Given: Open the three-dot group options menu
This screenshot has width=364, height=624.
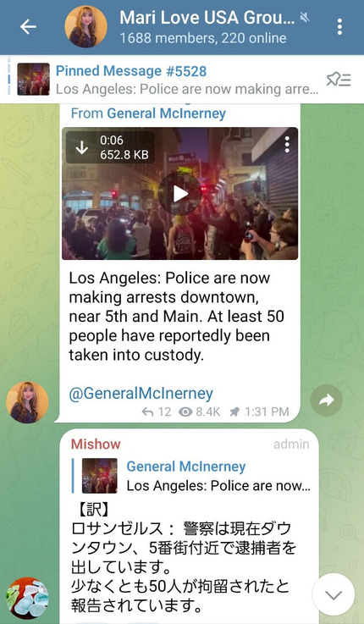Looking at the screenshot, I should 339,26.
